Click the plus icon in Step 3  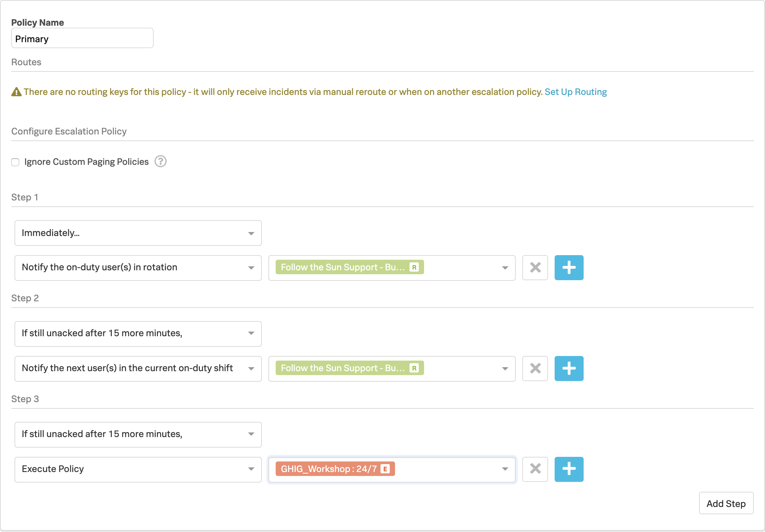569,469
